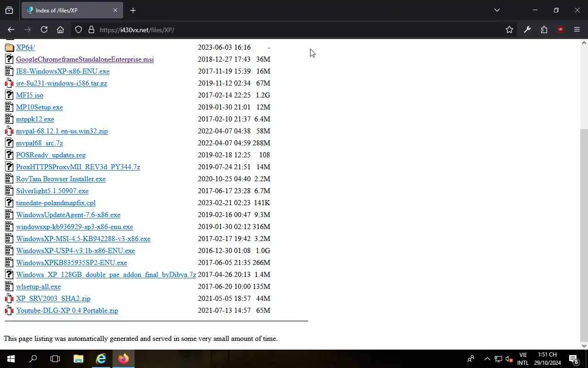Click the archive icon beside jre-8u231-windows-i586.tar.gz

(x=9, y=83)
